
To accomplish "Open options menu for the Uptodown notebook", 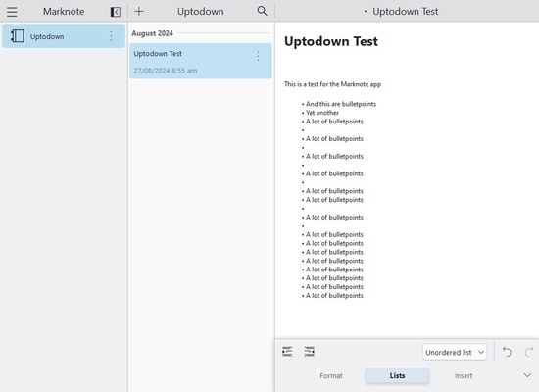I will click(111, 36).
